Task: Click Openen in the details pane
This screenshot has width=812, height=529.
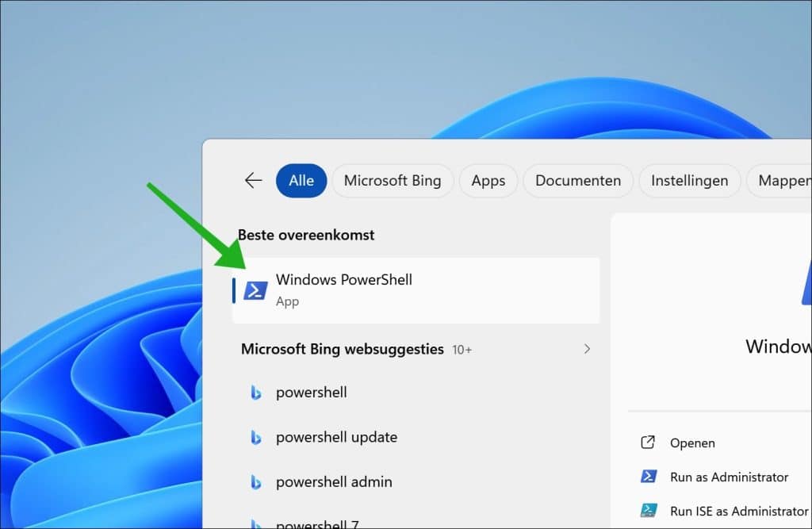Action: 692,443
